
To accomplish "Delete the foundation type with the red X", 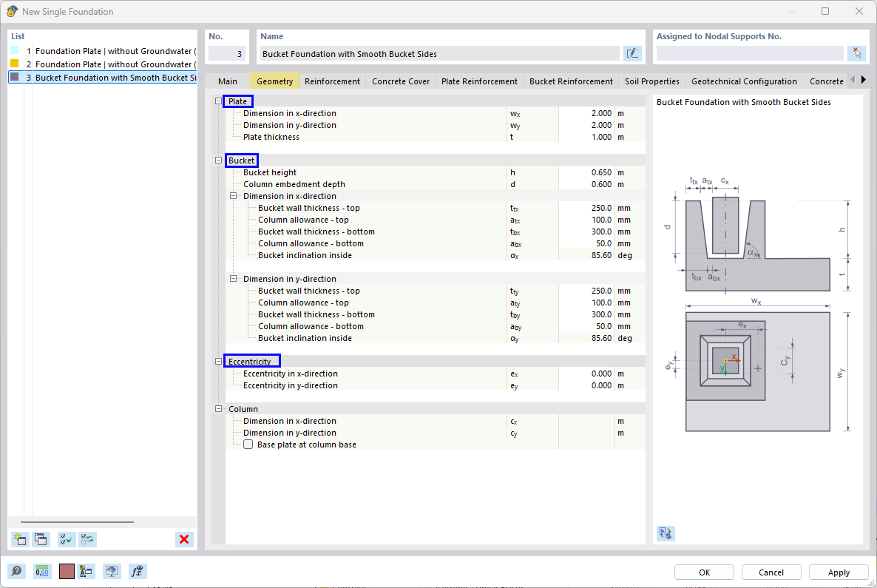I will tap(184, 539).
